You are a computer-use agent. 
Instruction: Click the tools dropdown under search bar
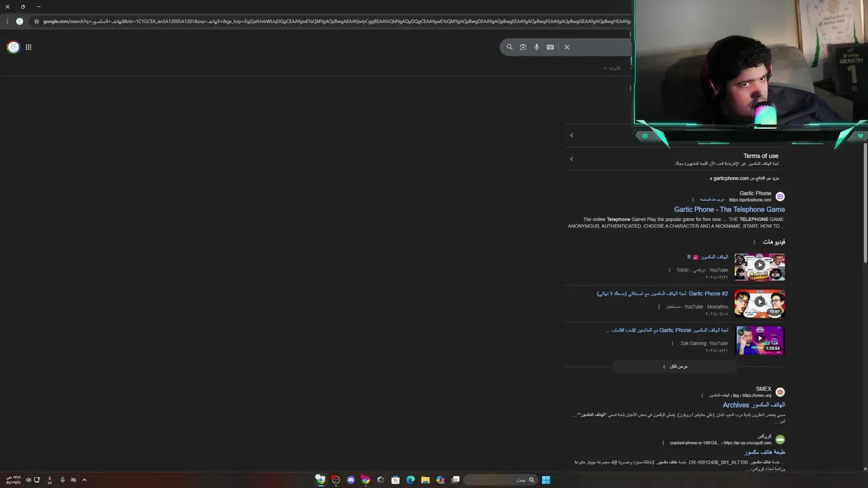point(614,68)
